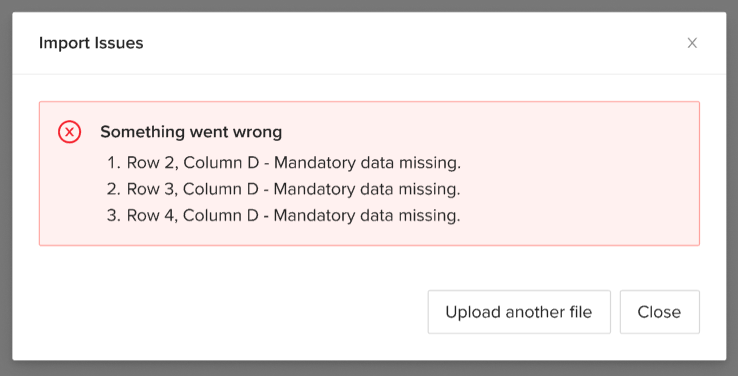Click the red error circle icon
This screenshot has width=738, height=376.
click(x=70, y=132)
